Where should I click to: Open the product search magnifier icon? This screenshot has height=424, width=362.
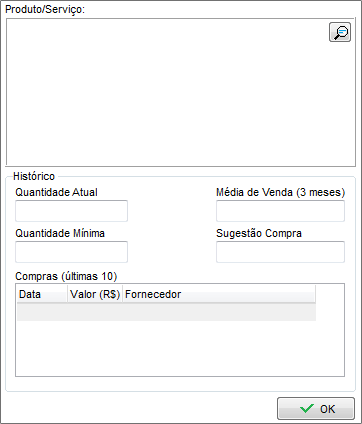340,32
